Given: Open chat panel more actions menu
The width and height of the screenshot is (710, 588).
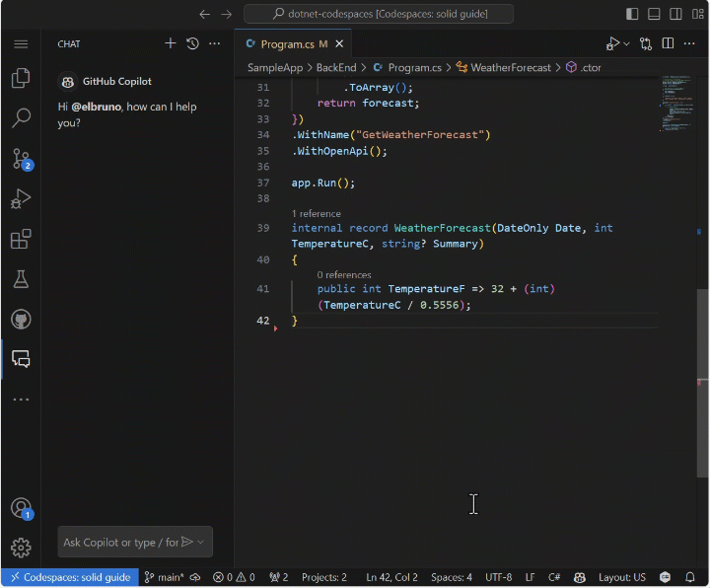Looking at the screenshot, I should 215,43.
